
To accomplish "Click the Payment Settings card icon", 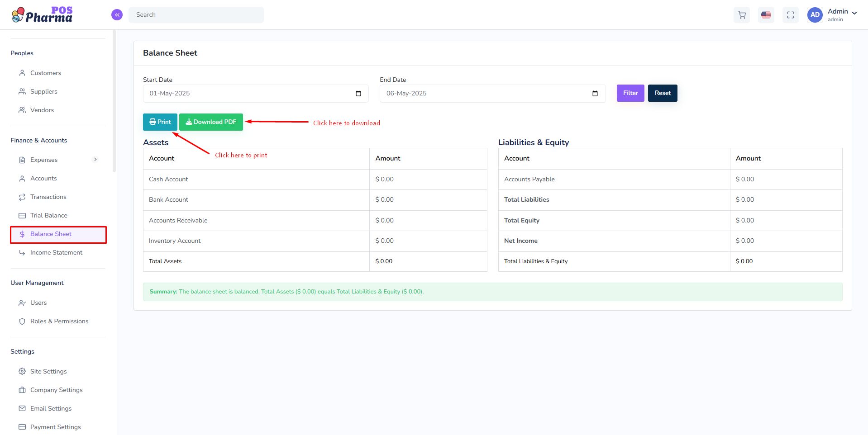I will point(22,427).
